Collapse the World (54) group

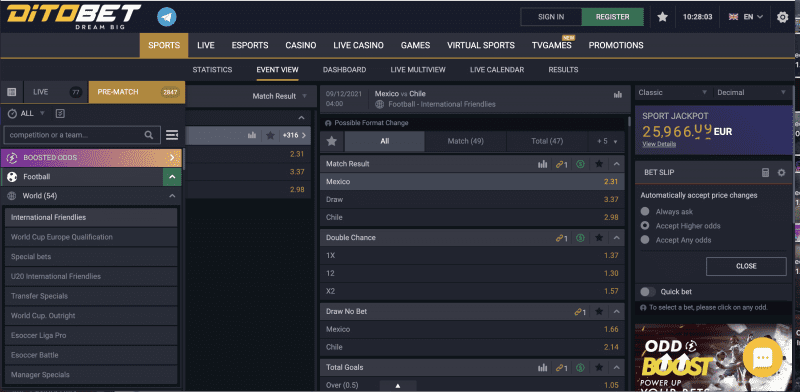pos(172,196)
